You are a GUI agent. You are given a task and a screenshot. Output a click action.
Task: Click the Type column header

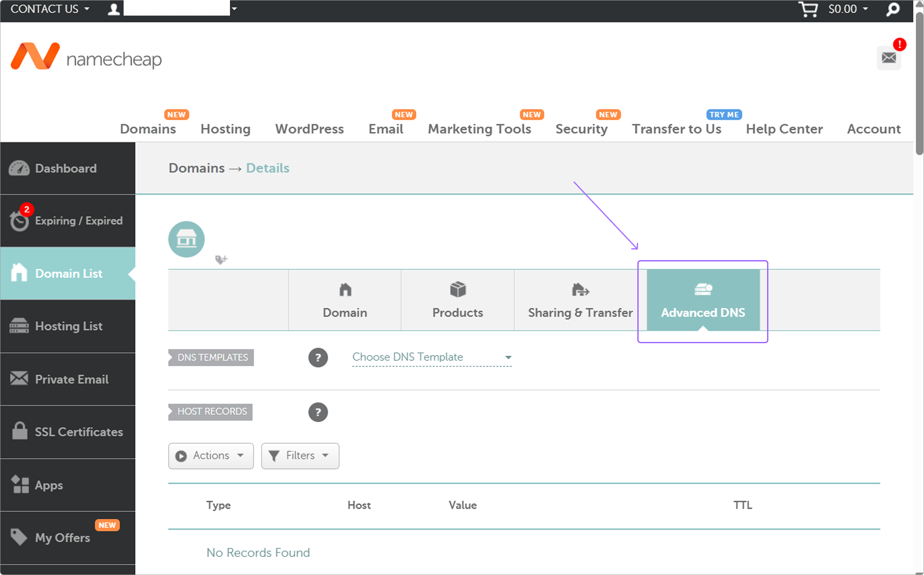[x=218, y=505]
